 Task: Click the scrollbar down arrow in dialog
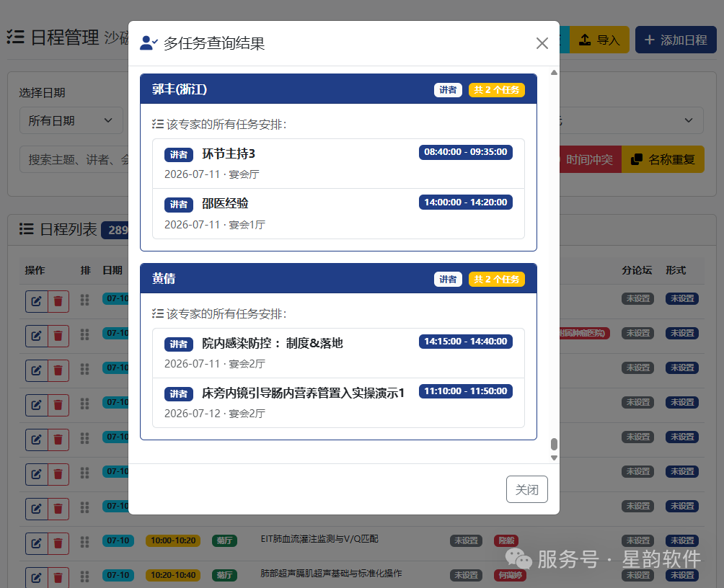click(554, 458)
